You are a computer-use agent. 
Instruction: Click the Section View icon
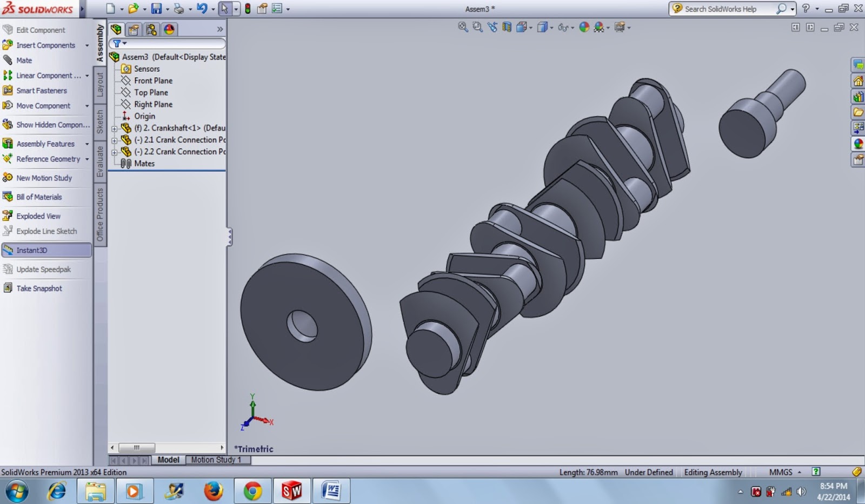(507, 27)
